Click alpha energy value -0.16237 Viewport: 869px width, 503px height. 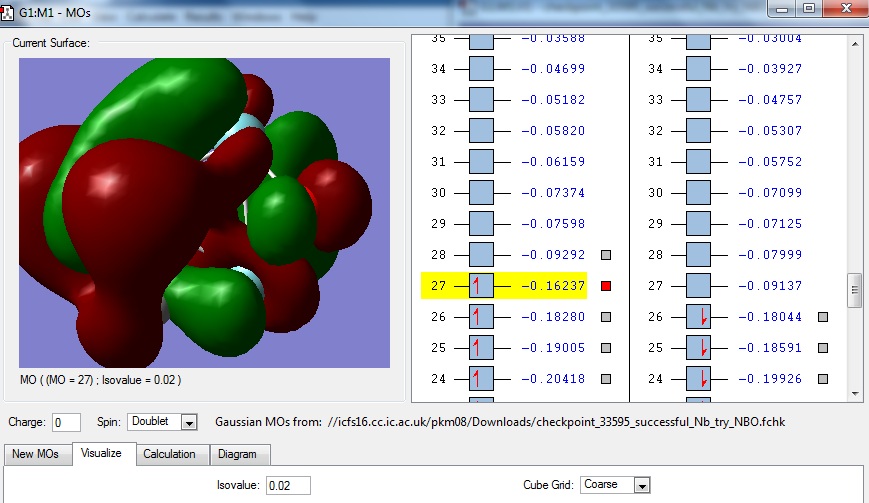553,286
